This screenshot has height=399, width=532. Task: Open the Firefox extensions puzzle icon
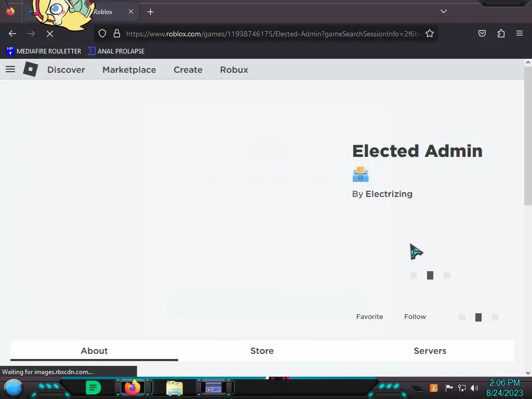(501, 33)
